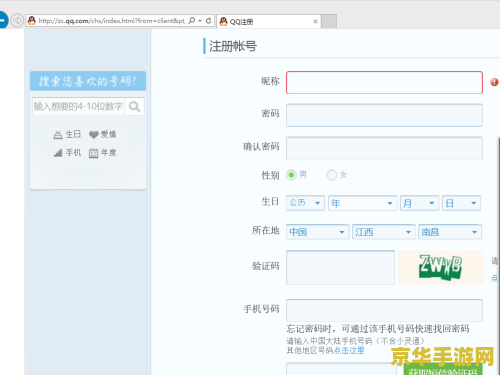Click the search magnifier in address bar
The image size is (500, 375).
(x=192, y=21)
